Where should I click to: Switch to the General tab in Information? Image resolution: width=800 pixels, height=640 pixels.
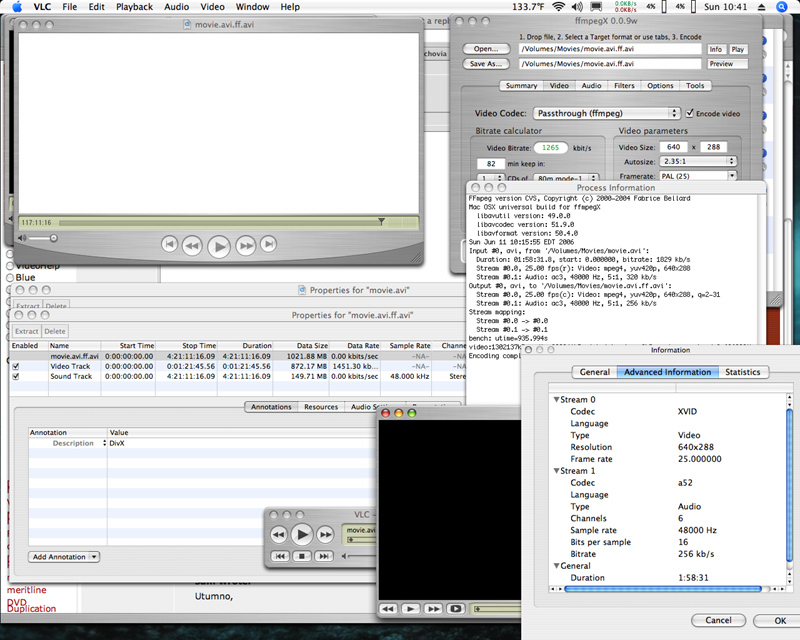coord(594,372)
